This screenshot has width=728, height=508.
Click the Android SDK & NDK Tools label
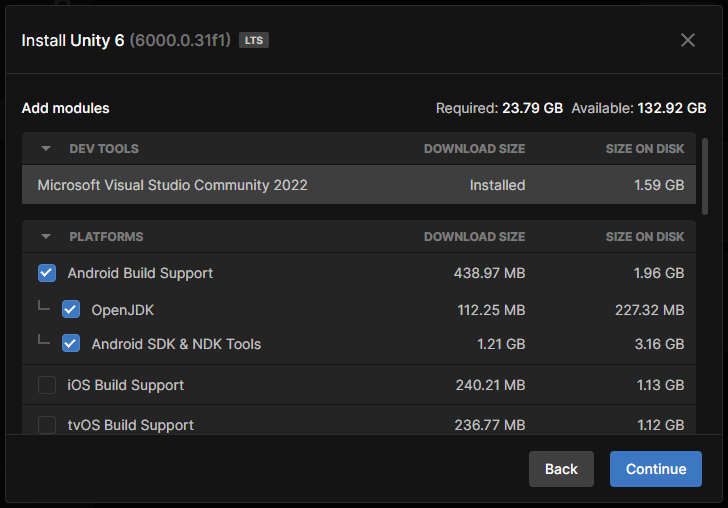[x=176, y=344]
